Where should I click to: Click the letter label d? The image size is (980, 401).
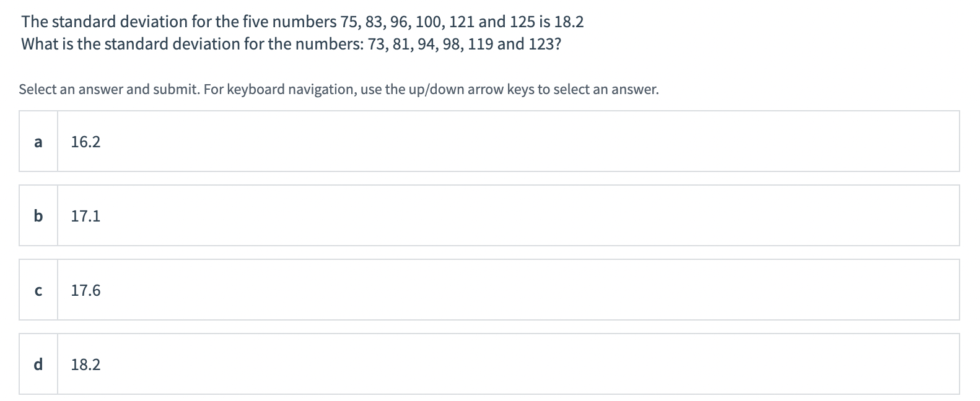click(x=38, y=364)
